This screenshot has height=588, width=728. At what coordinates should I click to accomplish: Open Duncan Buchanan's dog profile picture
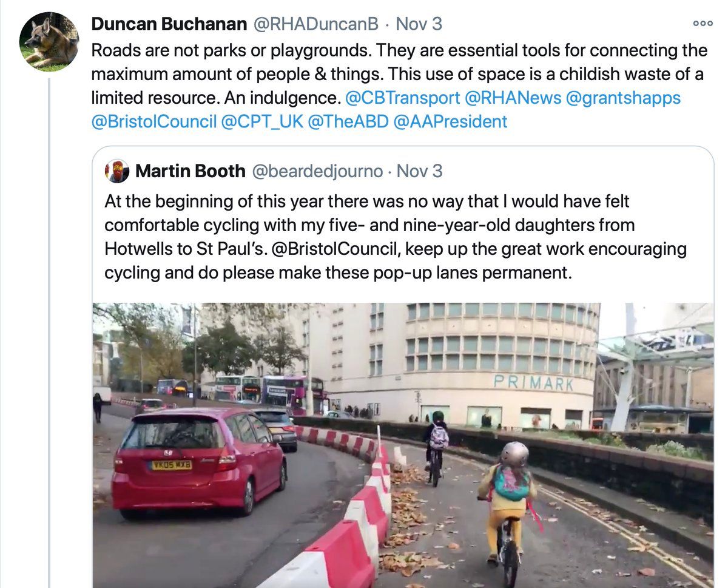tap(49, 42)
